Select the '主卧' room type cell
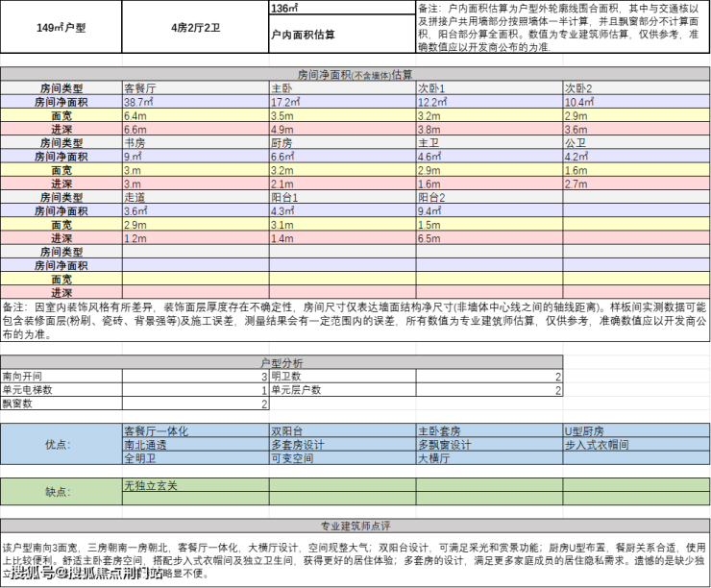Viewport: 711px width, 588px height. click(x=343, y=88)
